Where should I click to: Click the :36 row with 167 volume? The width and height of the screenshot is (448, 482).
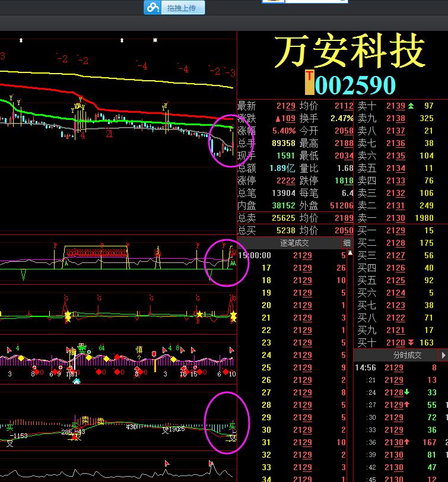pyautogui.click(x=401, y=442)
